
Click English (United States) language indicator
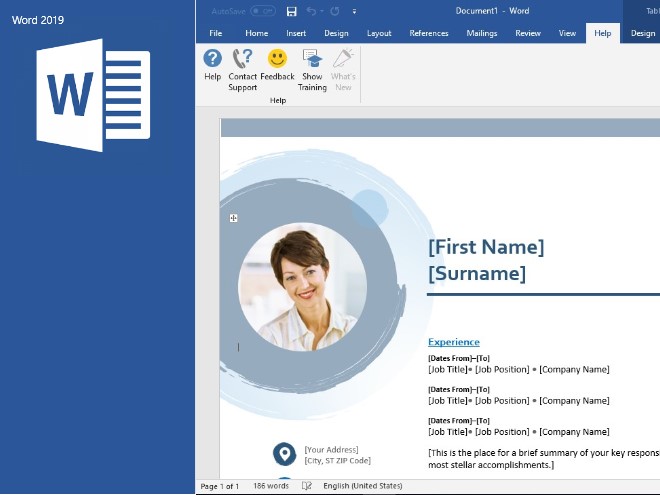coord(362,486)
